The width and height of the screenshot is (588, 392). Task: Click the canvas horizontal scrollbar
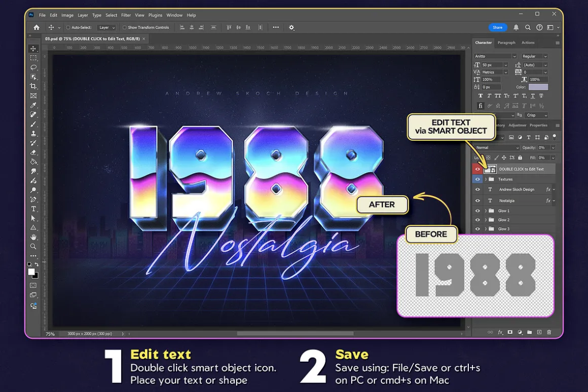[x=295, y=334]
